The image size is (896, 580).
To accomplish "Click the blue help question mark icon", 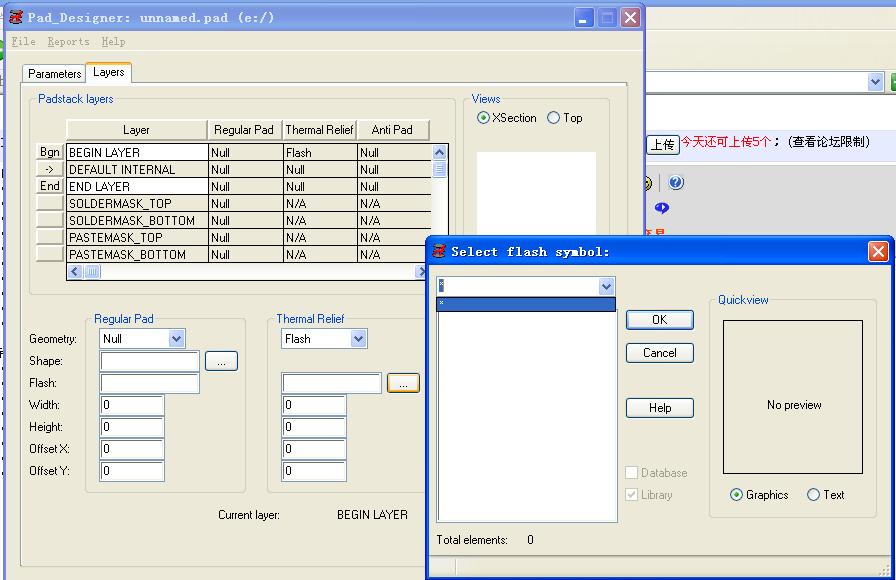I will 676,183.
